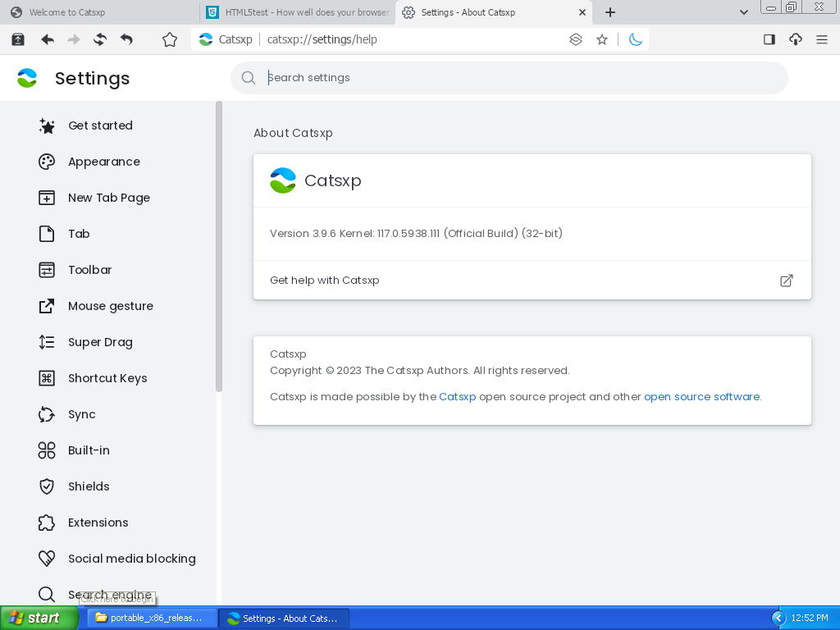Open Social media blocking settings
Screen dimensions: 840x630
[x=132, y=558]
